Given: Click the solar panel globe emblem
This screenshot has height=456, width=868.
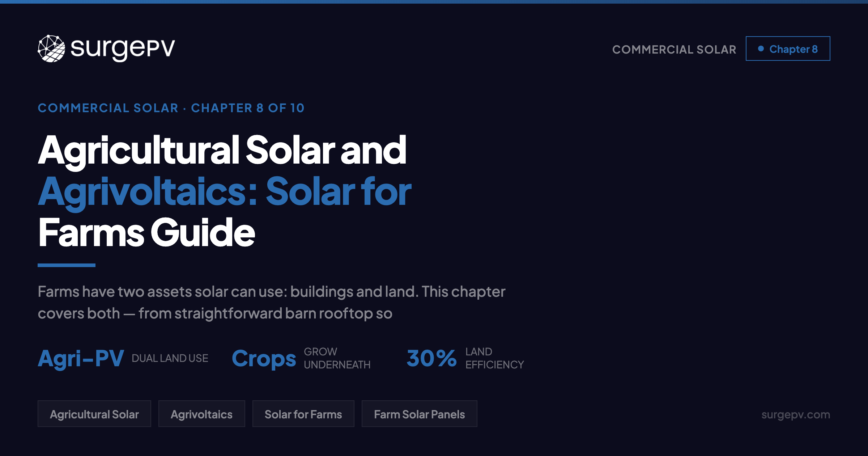Looking at the screenshot, I should tap(51, 49).
